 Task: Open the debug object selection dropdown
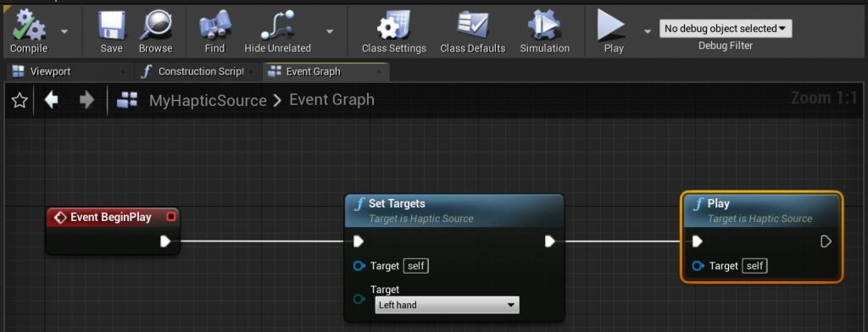pos(726,29)
